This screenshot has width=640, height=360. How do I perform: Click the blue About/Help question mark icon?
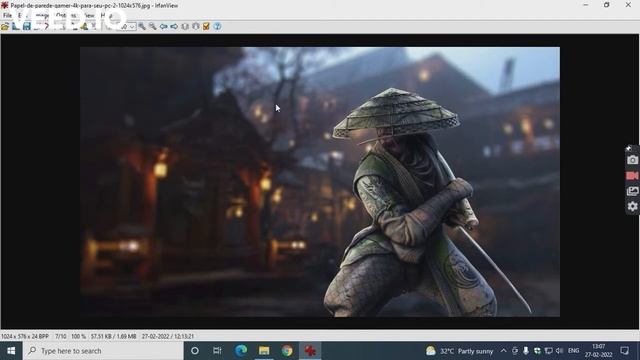[217, 27]
